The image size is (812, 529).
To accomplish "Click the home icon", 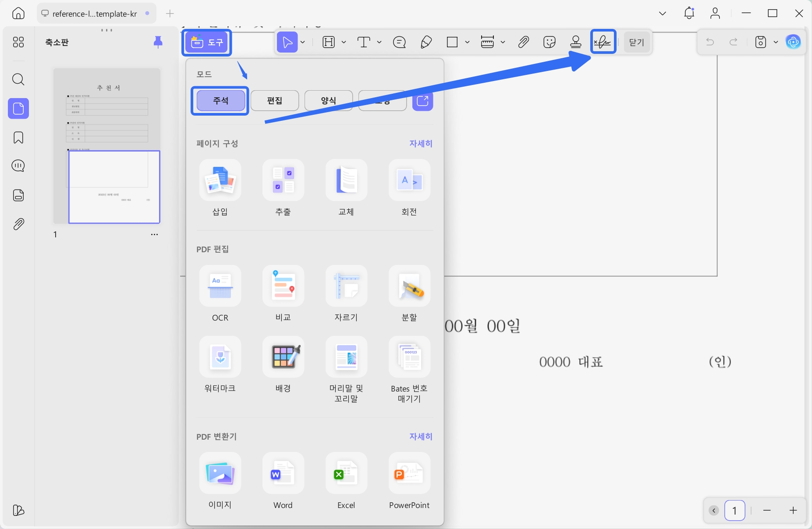I will [x=18, y=14].
